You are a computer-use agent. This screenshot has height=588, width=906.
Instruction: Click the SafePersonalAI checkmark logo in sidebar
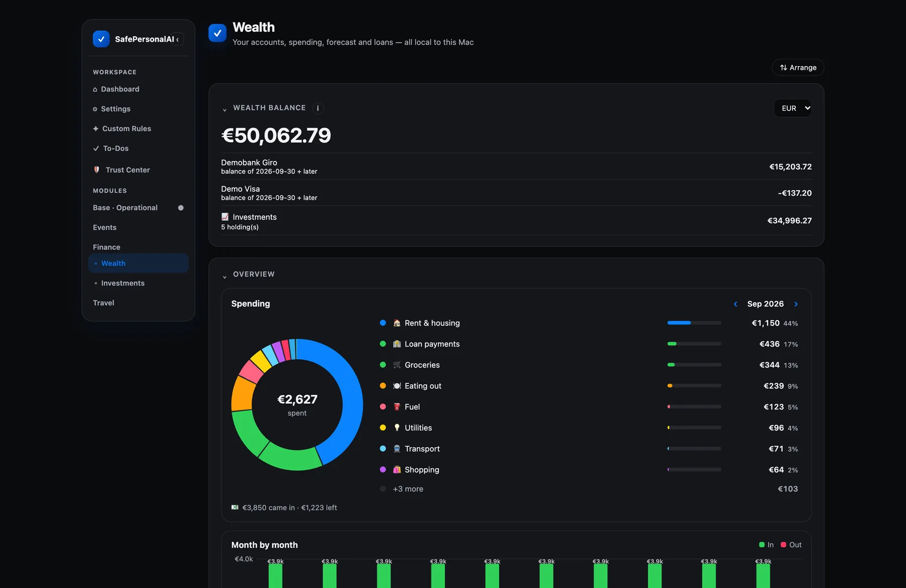[101, 39]
